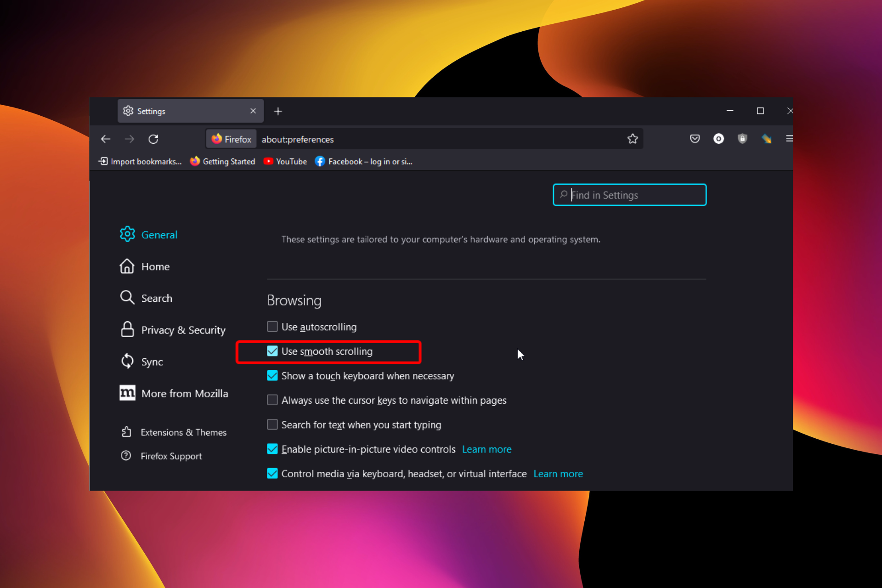
Task: Close the Settings tab
Action: click(253, 111)
